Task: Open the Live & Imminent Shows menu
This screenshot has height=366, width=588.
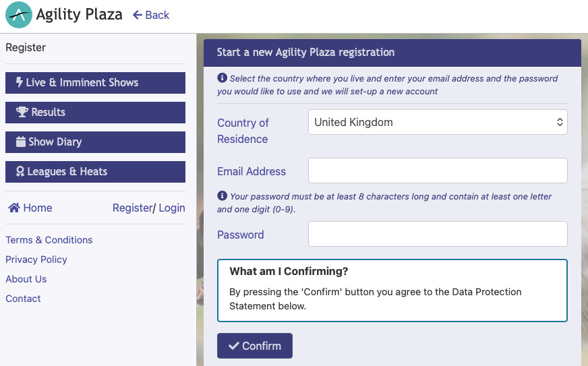Action: point(95,83)
